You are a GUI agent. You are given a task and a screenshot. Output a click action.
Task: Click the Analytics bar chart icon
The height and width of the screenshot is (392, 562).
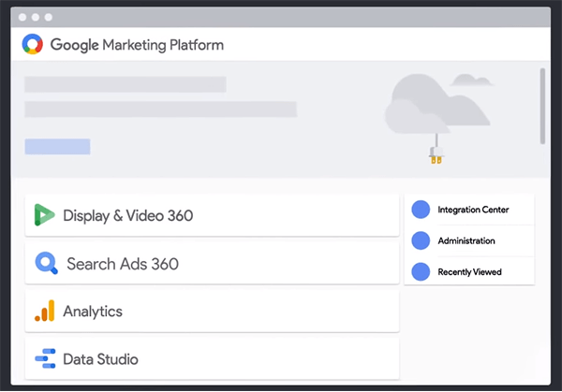[x=45, y=311]
